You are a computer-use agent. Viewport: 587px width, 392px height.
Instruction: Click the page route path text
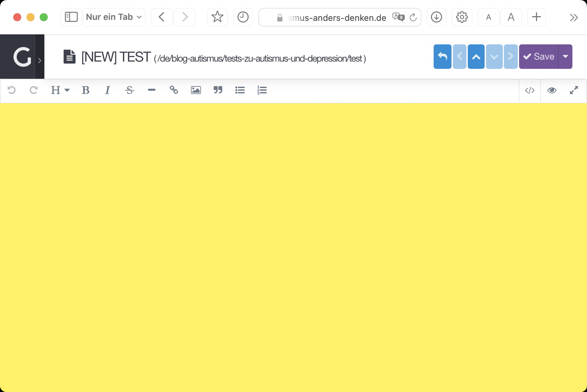(x=260, y=59)
